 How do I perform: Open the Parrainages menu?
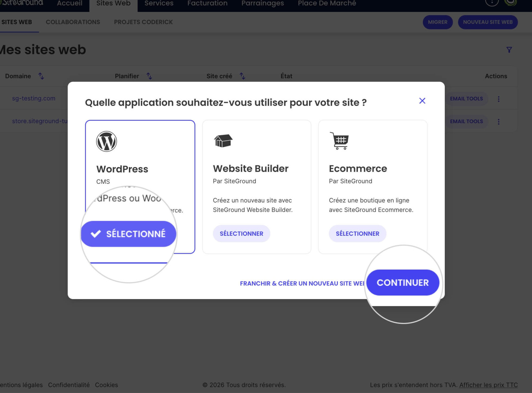[263, 4]
